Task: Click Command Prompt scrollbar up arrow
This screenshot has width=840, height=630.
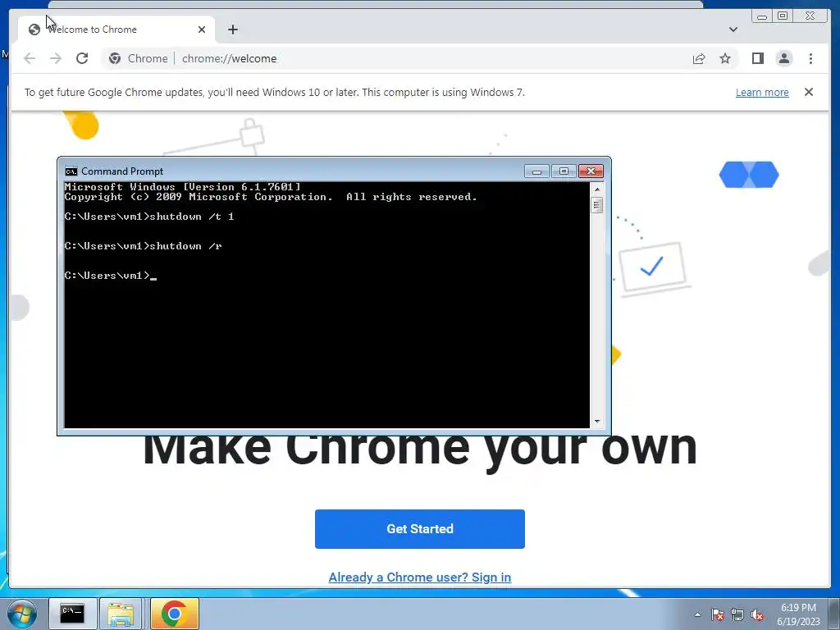Action: (x=597, y=189)
